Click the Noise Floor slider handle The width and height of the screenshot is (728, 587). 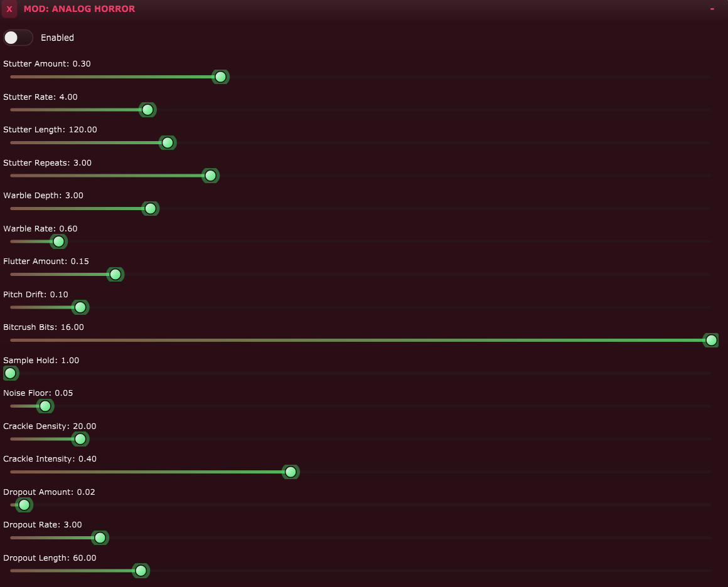pos(45,406)
